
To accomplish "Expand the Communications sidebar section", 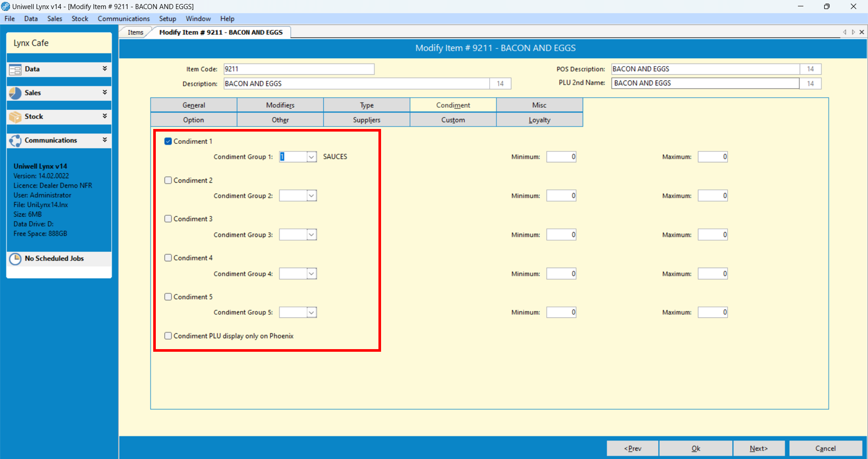I will (x=105, y=139).
